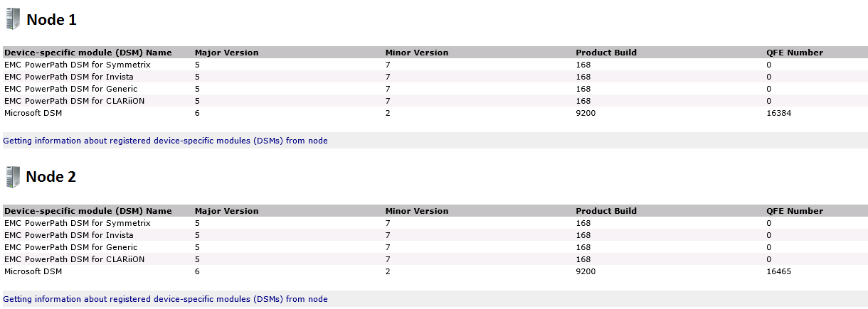868x309 pixels.
Task: Select the Node 1 heading text
Action: click(x=51, y=20)
